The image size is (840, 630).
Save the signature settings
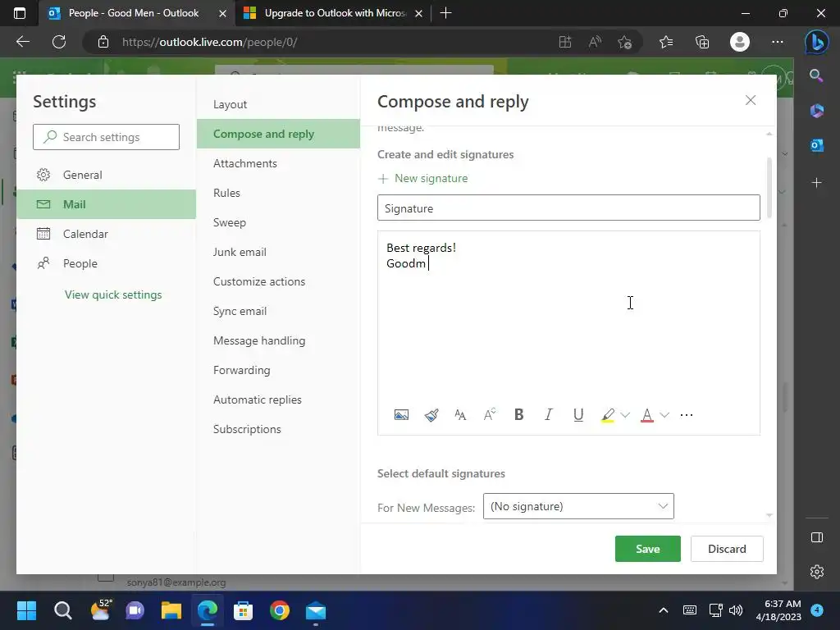[648, 549]
